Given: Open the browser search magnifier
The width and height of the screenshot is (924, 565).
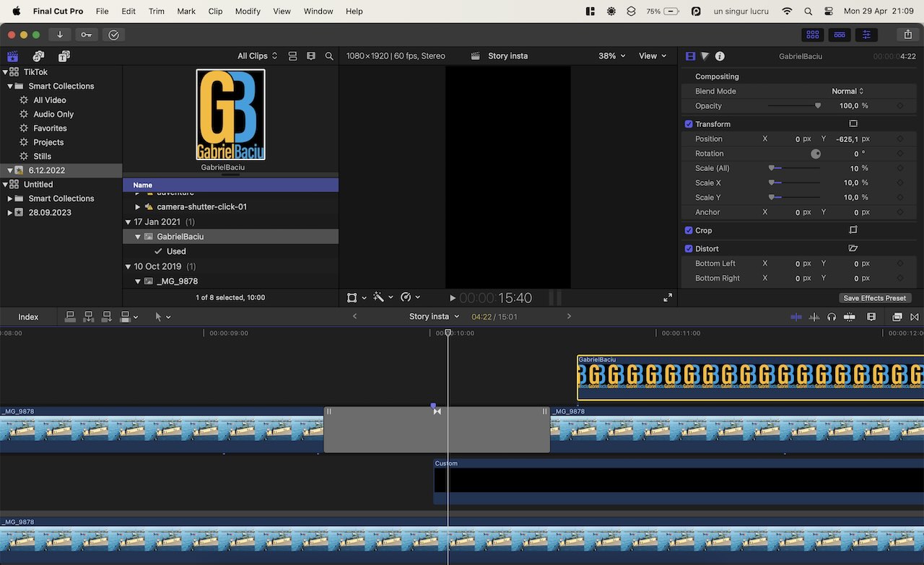Looking at the screenshot, I should click(329, 56).
